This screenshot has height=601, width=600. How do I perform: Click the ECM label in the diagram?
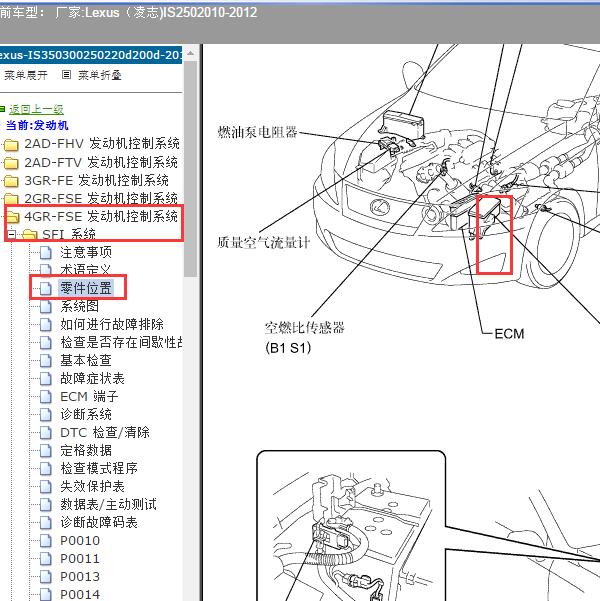pos(509,334)
